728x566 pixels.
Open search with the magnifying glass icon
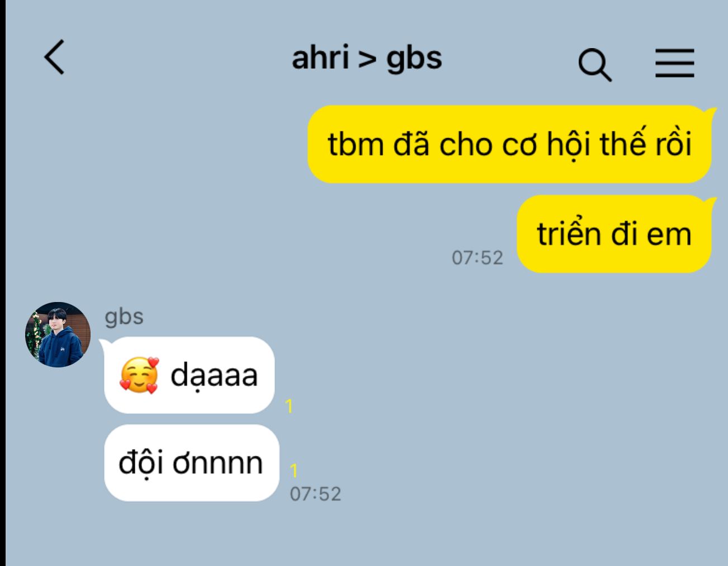pyautogui.click(x=595, y=64)
